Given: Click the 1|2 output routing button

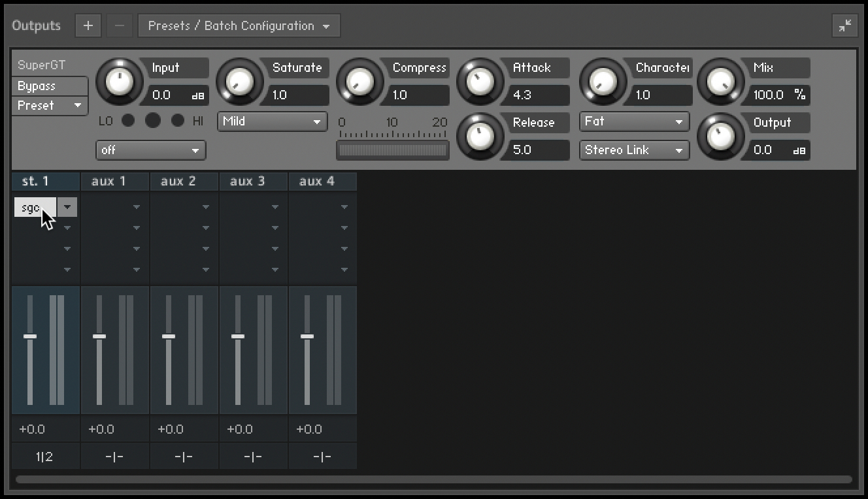Looking at the screenshot, I should [x=45, y=457].
